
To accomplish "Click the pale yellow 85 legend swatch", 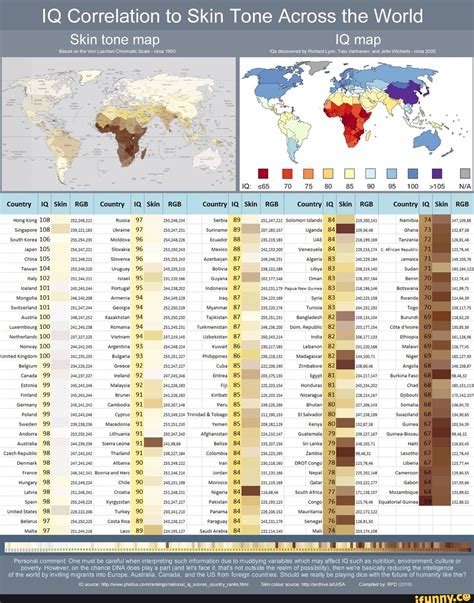I will (349, 174).
